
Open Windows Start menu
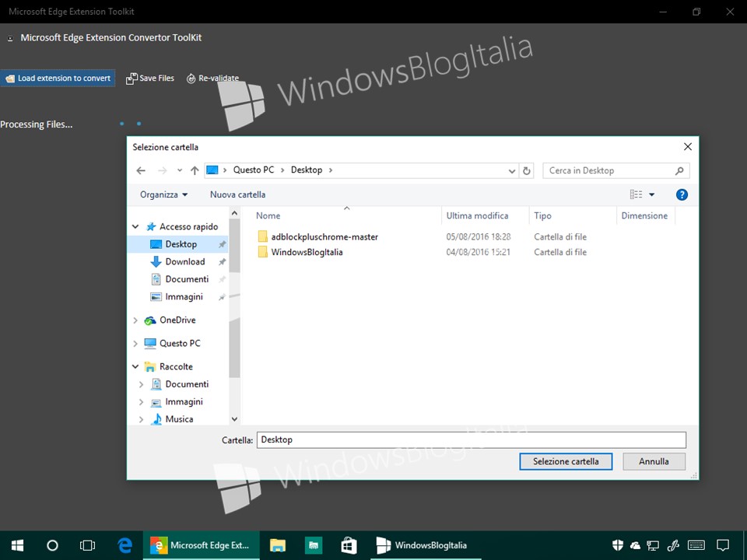click(x=18, y=546)
